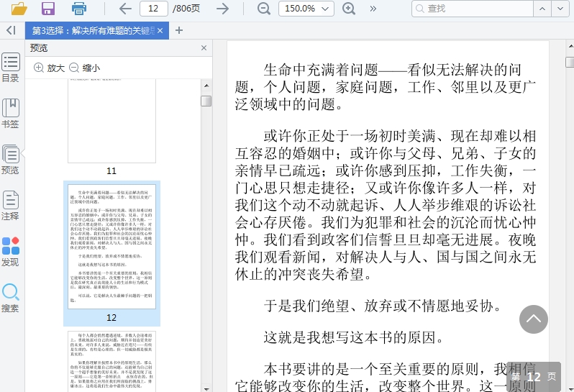The image size is (574, 392).
Task: Go to next page with right arrow
Action: coord(223,9)
